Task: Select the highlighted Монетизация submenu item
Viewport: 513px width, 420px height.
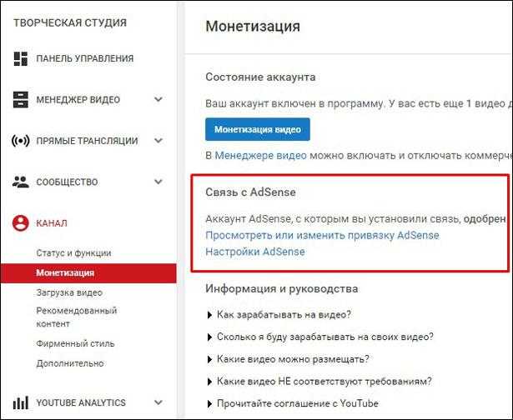Action: (x=88, y=273)
